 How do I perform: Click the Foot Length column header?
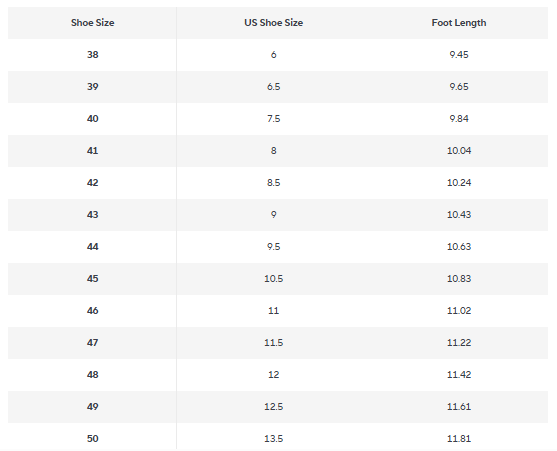459,23
